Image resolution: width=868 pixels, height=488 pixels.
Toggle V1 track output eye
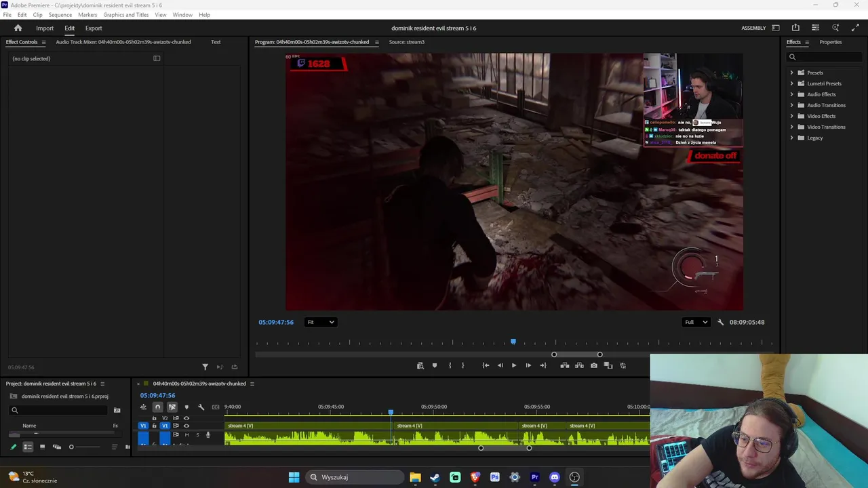[186, 426]
